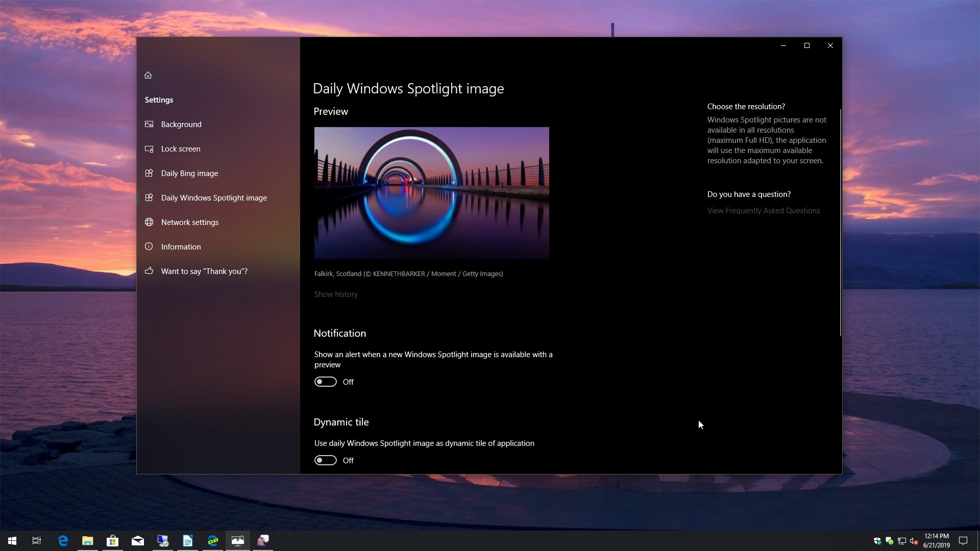Click the taskbar clock showing 12:14 PM
This screenshot has width=980, height=551.
click(937, 541)
